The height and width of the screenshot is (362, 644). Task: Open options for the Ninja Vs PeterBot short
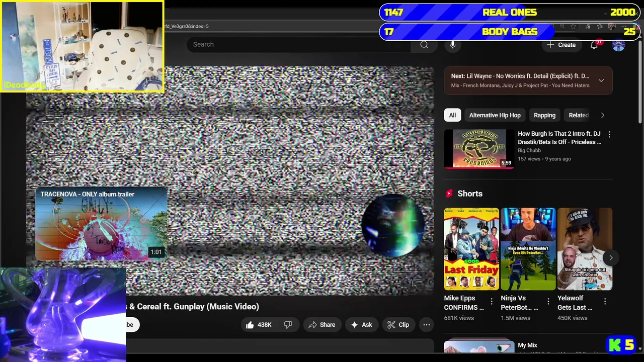tap(548, 302)
